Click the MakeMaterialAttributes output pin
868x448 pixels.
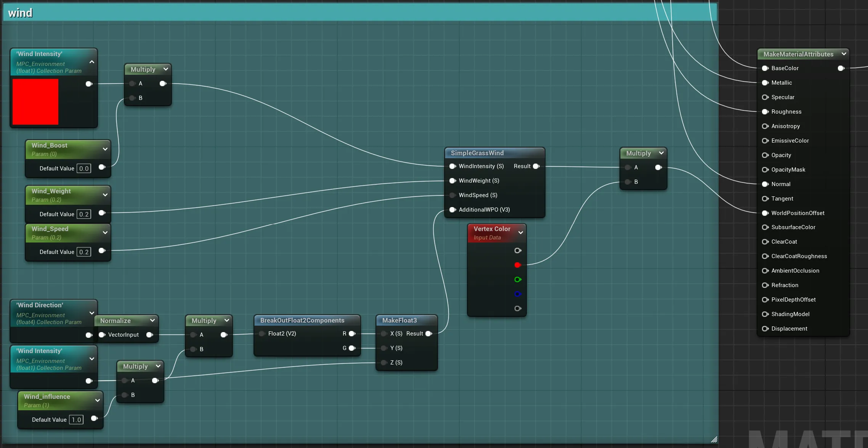[x=841, y=68]
